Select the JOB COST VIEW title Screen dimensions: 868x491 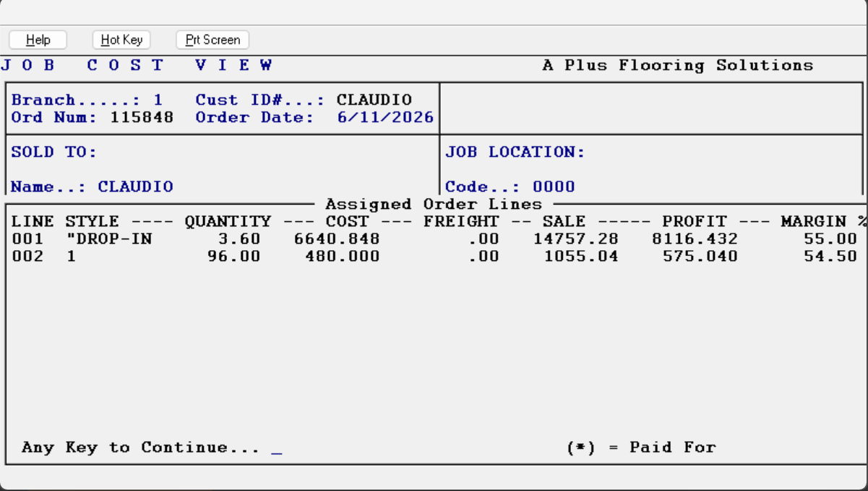coord(137,66)
